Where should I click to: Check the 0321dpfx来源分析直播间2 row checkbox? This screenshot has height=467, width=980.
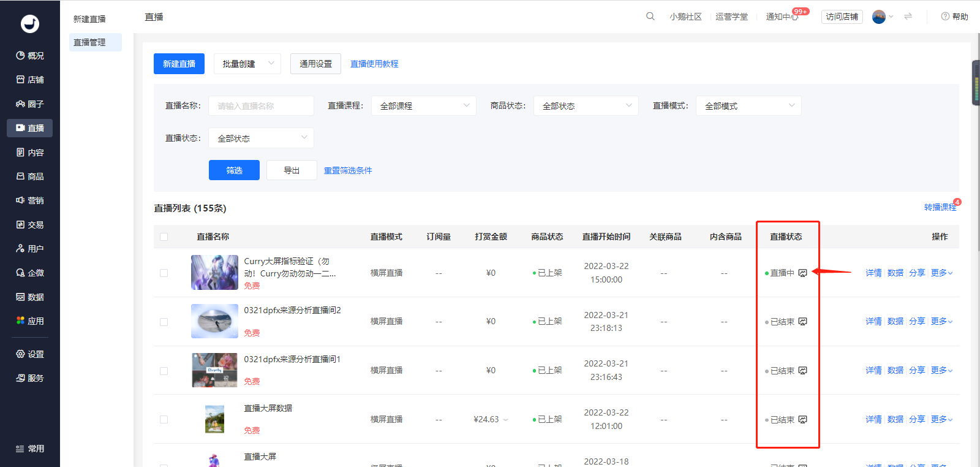pyautogui.click(x=164, y=322)
